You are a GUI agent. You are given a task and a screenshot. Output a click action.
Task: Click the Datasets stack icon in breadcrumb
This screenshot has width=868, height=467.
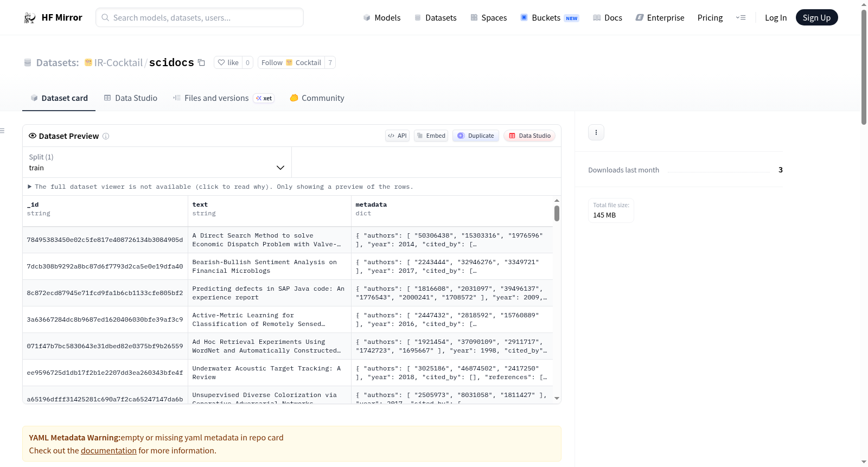(x=28, y=63)
